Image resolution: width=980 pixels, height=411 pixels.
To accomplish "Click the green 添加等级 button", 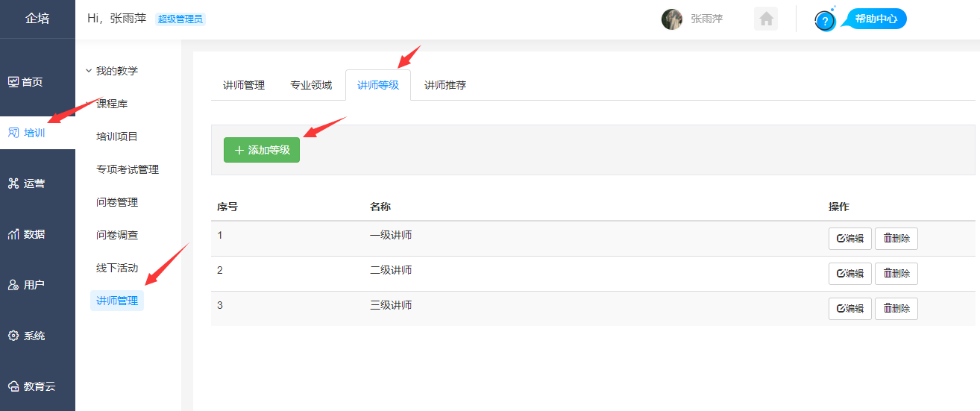I will (x=262, y=150).
